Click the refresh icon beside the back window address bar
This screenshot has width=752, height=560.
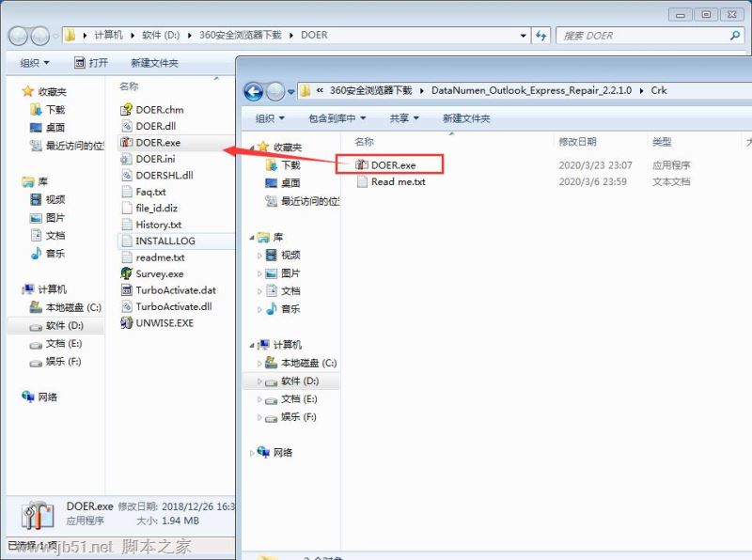[541, 36]
